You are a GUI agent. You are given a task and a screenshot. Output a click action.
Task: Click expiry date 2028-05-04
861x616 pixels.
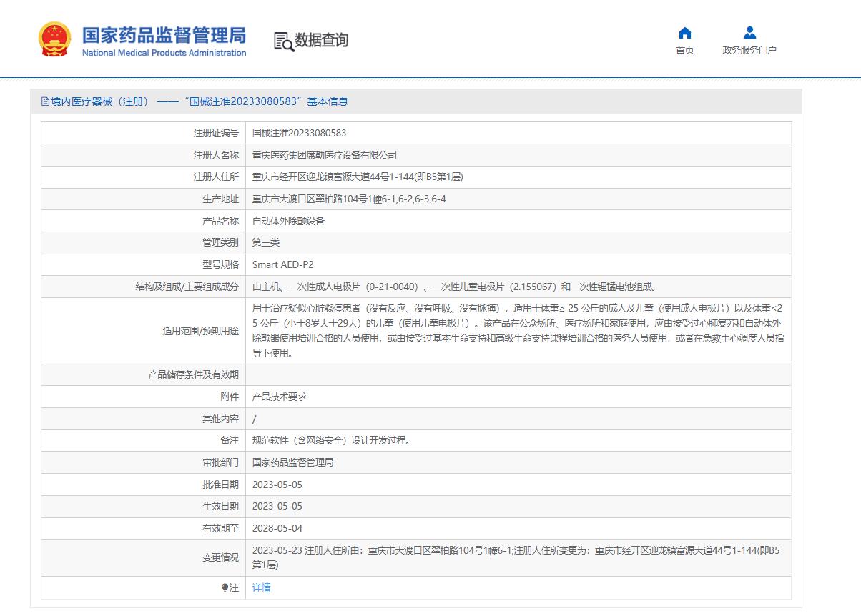277,528
